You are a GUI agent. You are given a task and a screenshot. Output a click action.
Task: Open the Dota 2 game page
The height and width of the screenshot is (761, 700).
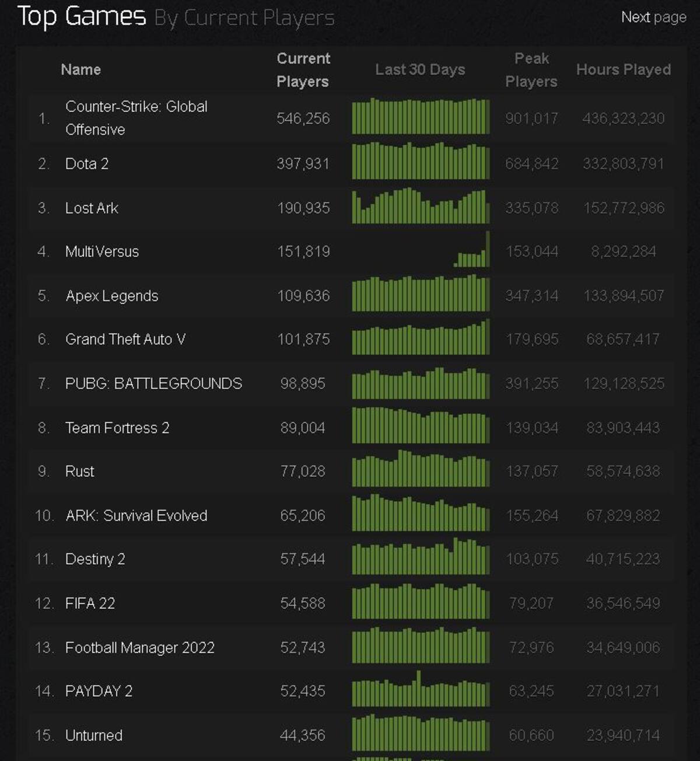[87, 164]
